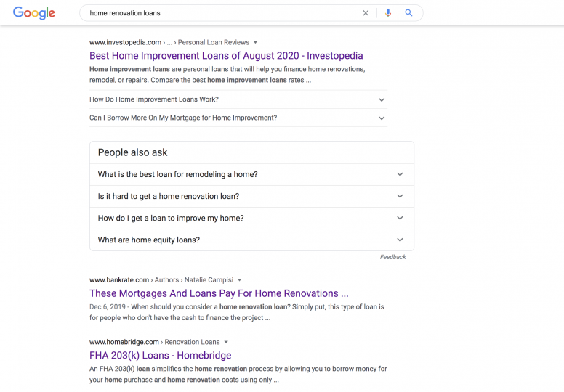564x392 pixels.
Task: Click the magnifying glass search icon
Action: pyautogui.click(x=408, y=13)
